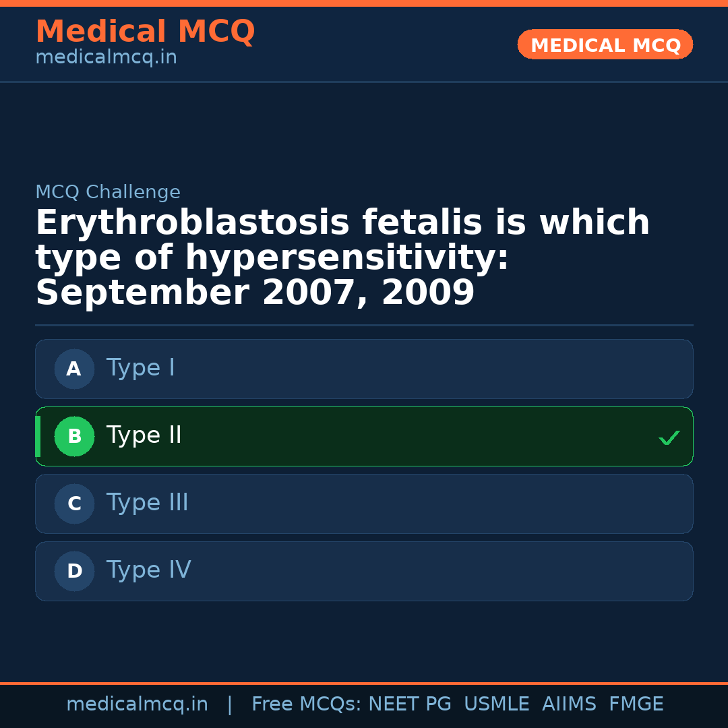
Task: Click the green highlight bar beside Type II
Action: [38, 436]
